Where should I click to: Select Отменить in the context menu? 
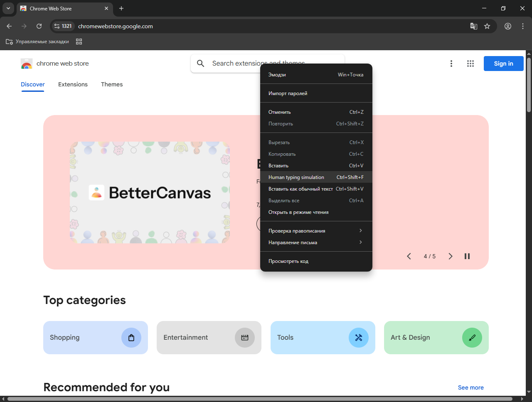tap(316, 112)
